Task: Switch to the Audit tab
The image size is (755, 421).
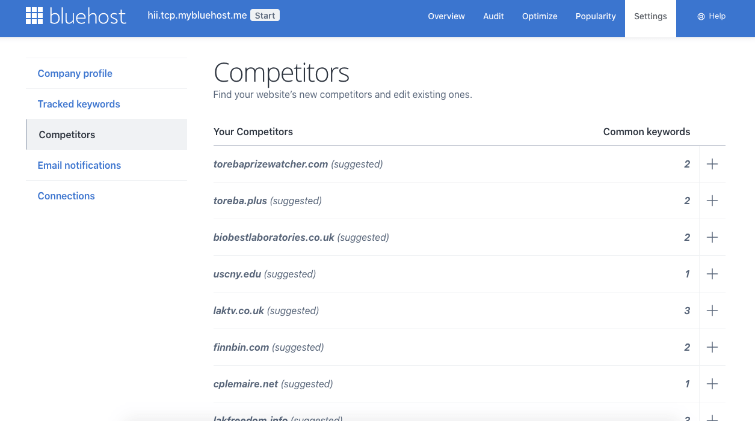Action: [494, 16]
